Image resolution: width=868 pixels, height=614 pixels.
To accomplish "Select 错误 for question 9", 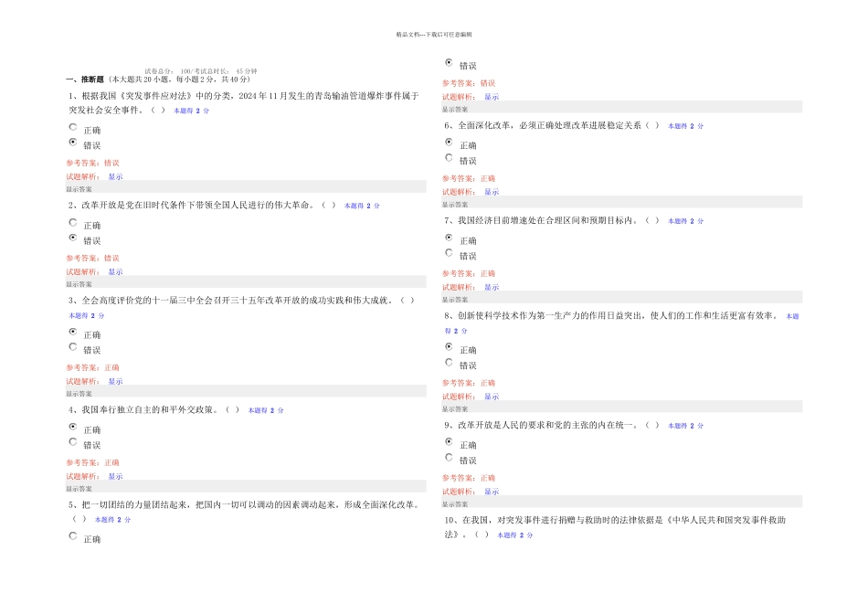I will click(449, 458).
